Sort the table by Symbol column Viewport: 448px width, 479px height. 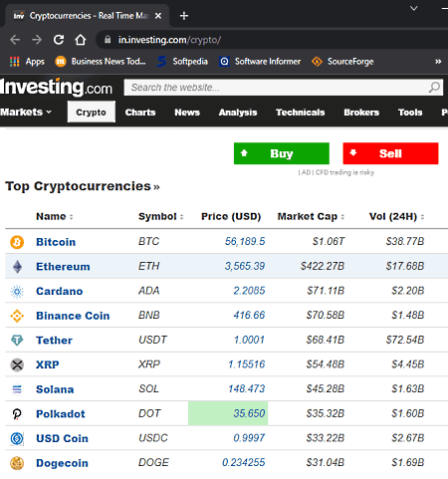[x=161, y=216]
